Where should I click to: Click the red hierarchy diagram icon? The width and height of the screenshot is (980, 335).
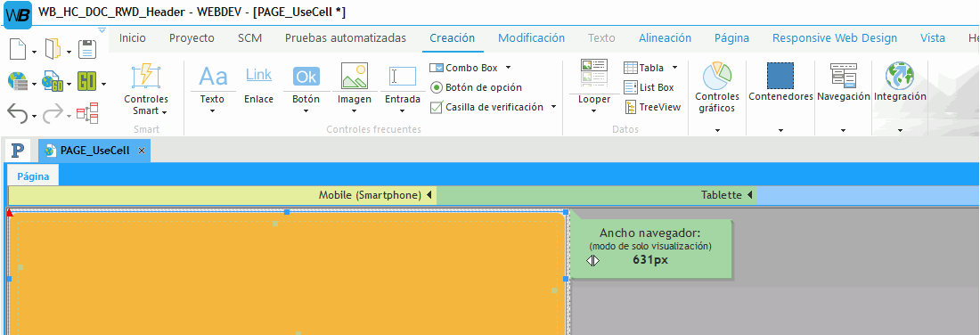[87, 113]
